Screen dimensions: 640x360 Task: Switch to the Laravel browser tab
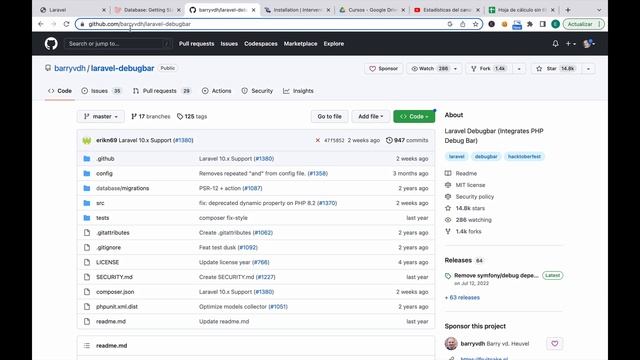tap(72, 10)
